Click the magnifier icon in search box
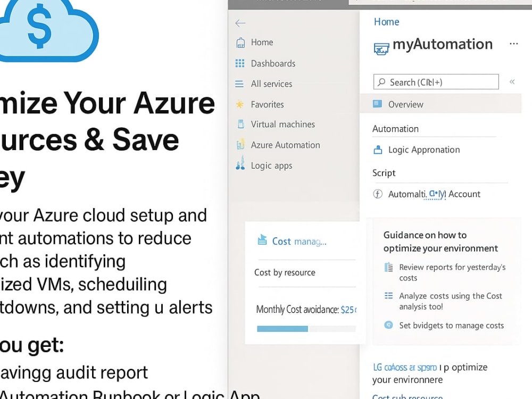The image size is (532, 399). (381, 82)
